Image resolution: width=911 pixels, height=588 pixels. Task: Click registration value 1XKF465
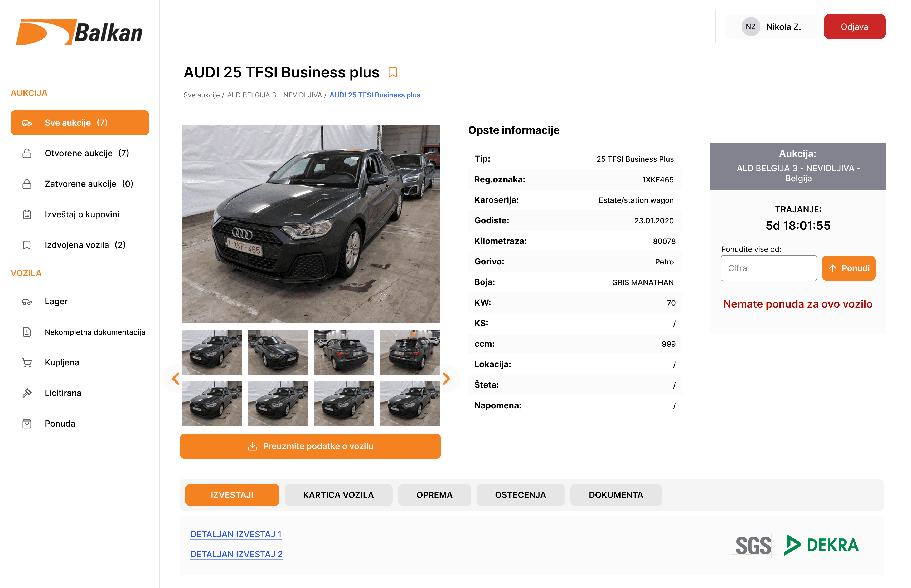tap(658, 180)
